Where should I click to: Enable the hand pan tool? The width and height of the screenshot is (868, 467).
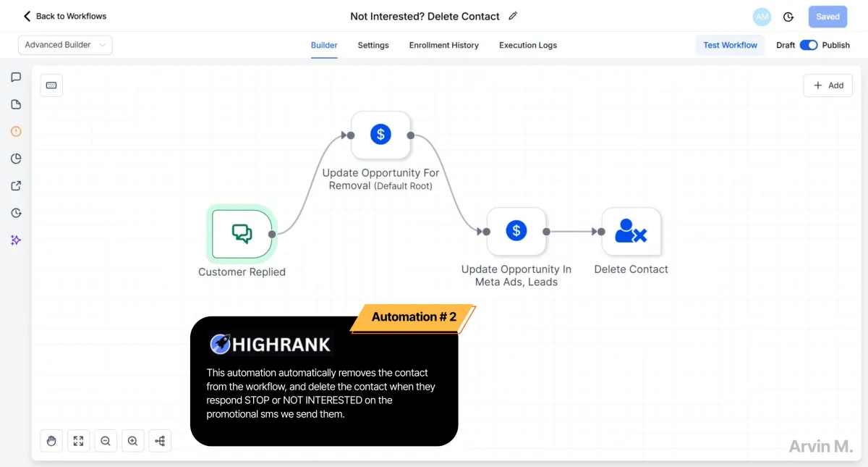click(51, 440)
